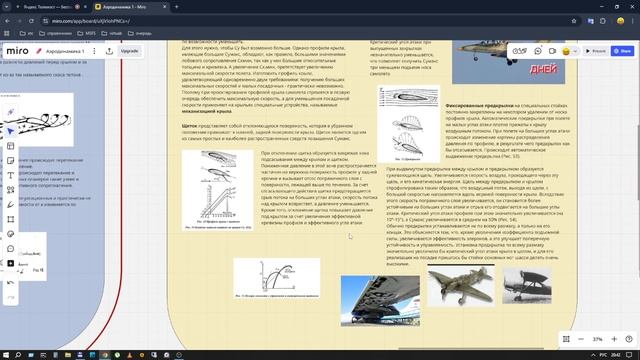The height and width of the screenshot is (360, 640).
Task: Click the canvas horizontal scrollbar
Action: (x=471, y=348)
